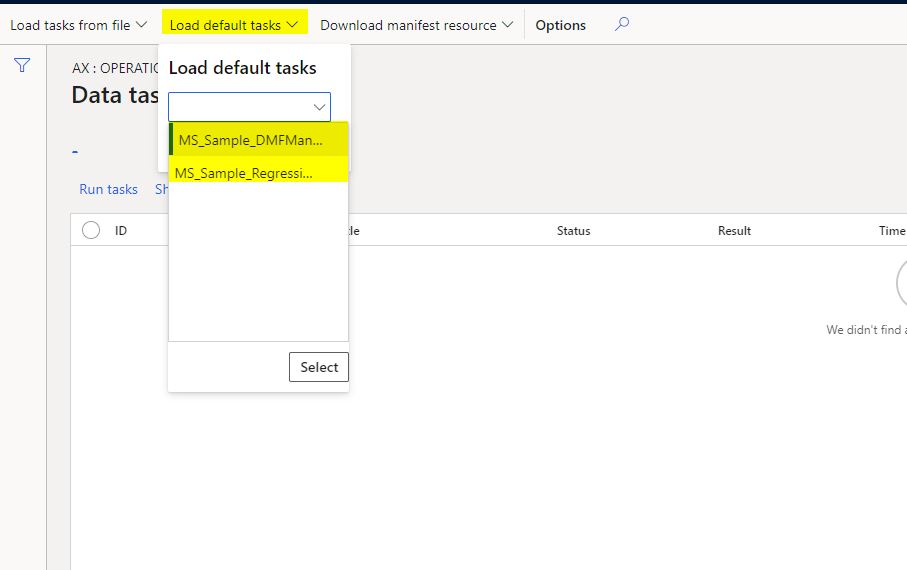
Task: Click the Run tasks link
Action: [108, 189]
